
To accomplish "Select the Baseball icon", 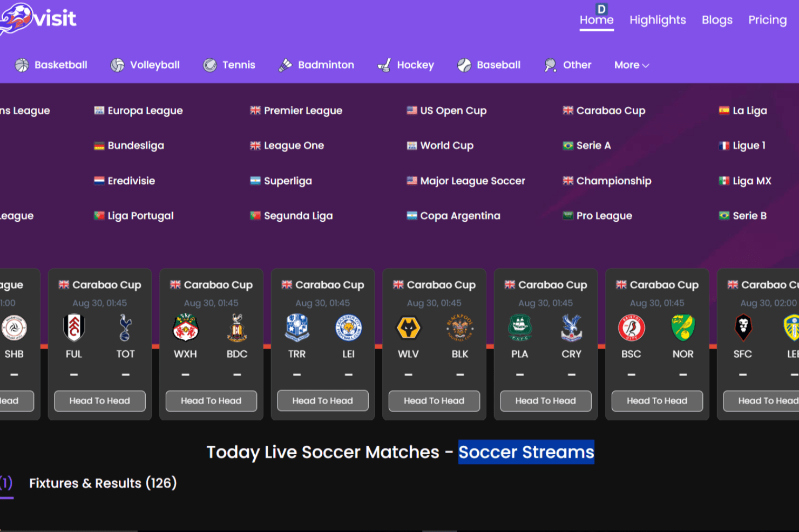I will tap(464, 65).
